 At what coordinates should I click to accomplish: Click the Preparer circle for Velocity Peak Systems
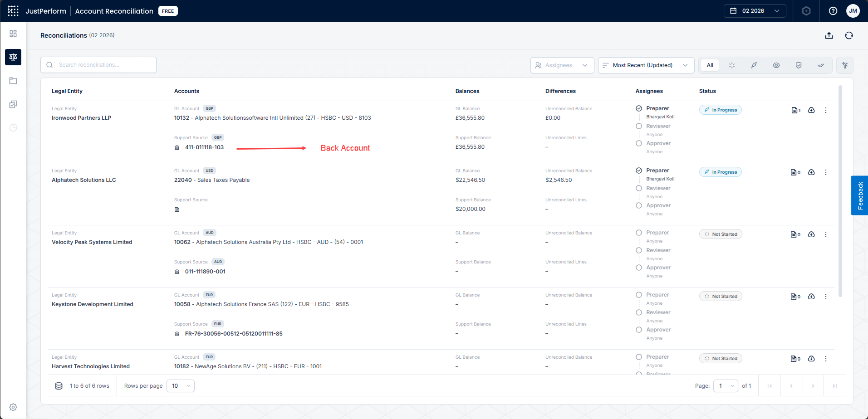(x=639, y=233)
